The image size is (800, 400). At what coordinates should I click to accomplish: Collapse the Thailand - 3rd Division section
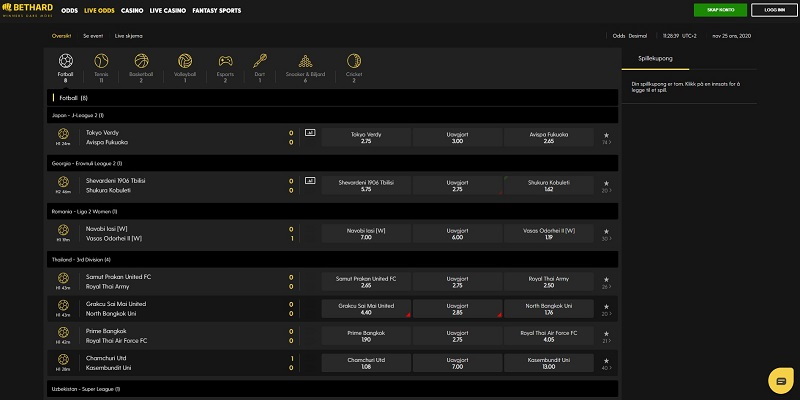pos(332,259)
